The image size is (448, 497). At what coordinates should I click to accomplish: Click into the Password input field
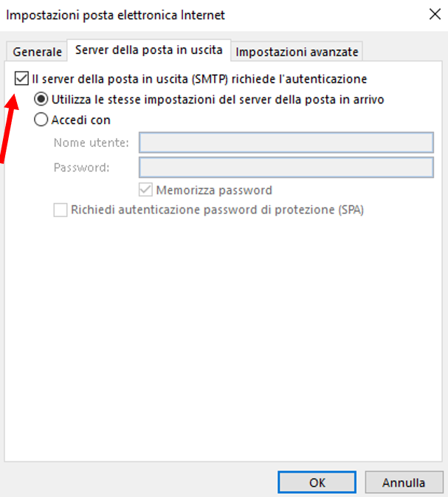point(286,167)
